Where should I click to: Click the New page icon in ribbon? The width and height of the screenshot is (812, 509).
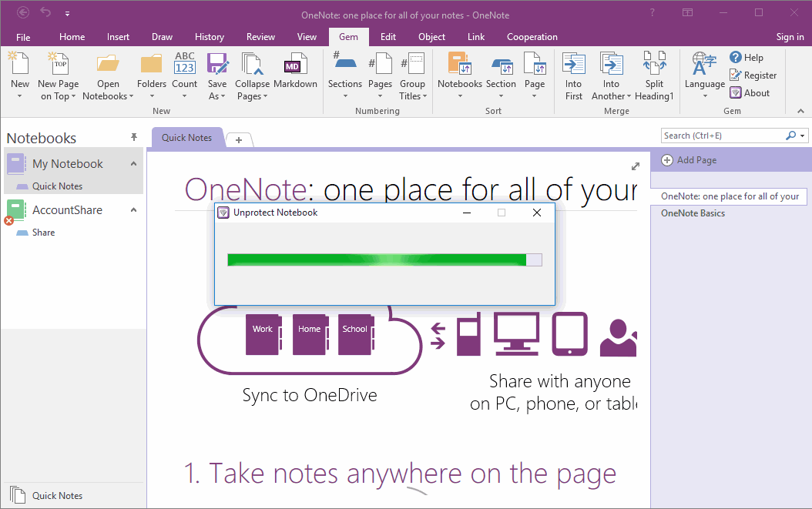[19, 63]
